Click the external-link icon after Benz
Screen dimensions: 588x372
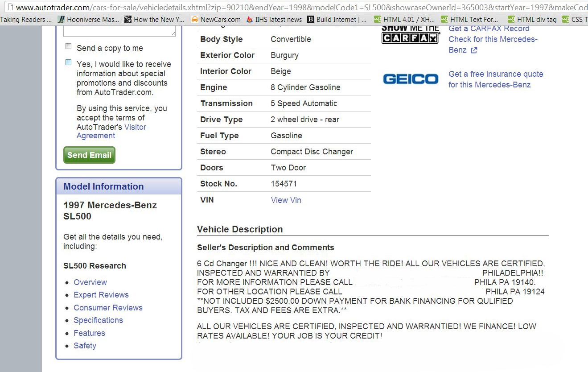474,50
